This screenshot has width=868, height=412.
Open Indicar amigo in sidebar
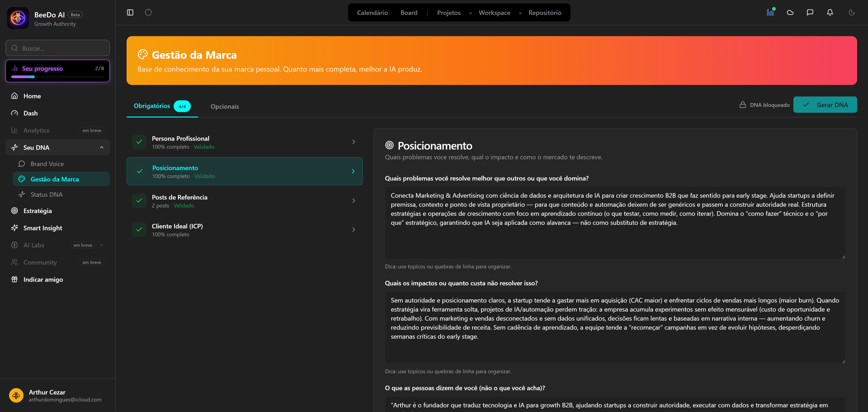coord(58,279)
